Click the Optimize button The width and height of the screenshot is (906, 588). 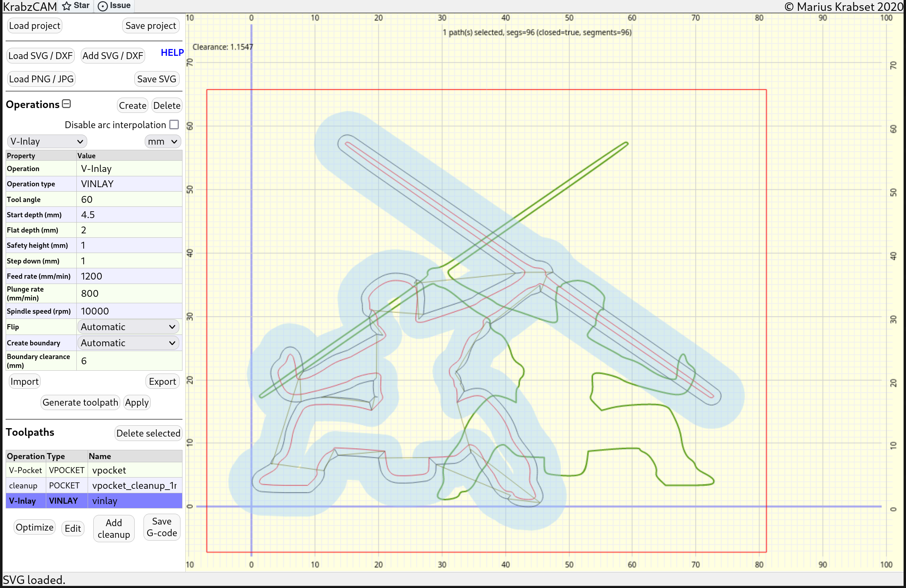click(35, 527)
